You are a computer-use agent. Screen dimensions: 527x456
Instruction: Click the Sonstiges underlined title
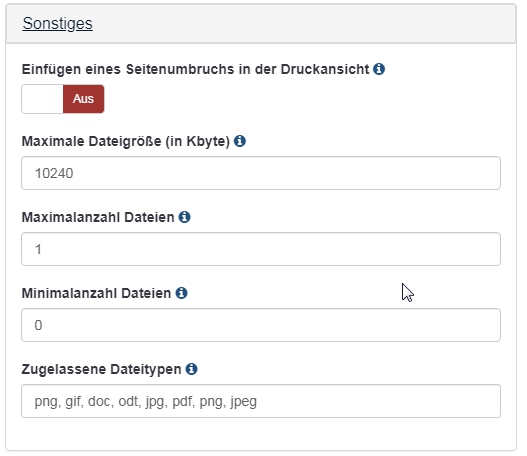(x=57, y=24)
